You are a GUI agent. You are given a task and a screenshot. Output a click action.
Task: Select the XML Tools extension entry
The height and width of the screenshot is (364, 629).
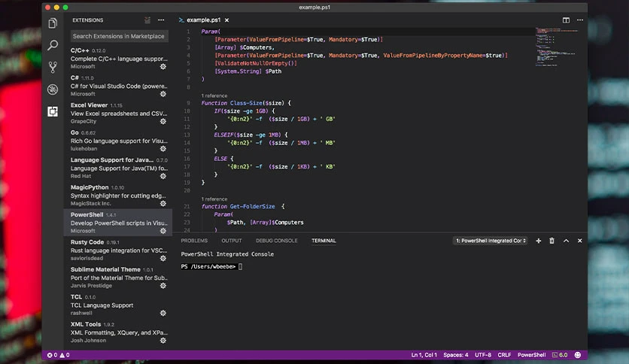(x=118, y=332)
